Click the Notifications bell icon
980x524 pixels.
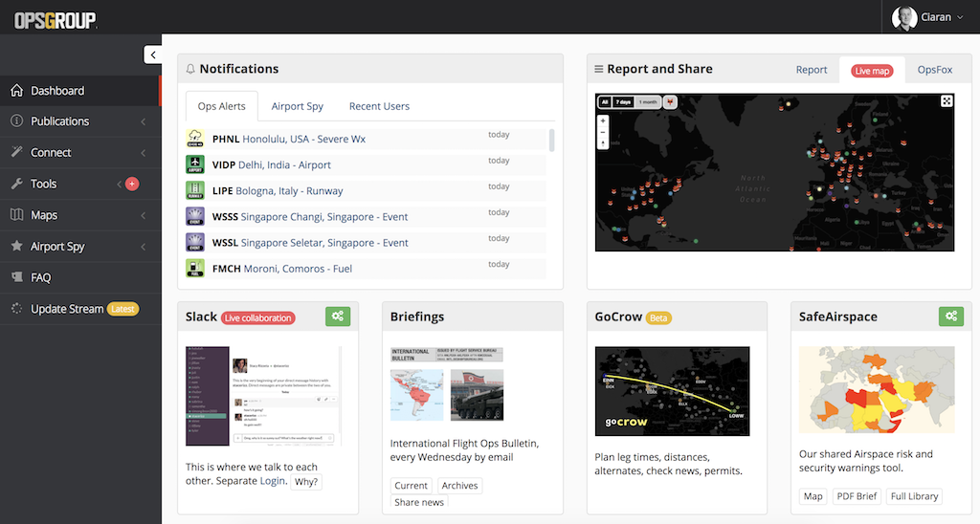[190, 69]
